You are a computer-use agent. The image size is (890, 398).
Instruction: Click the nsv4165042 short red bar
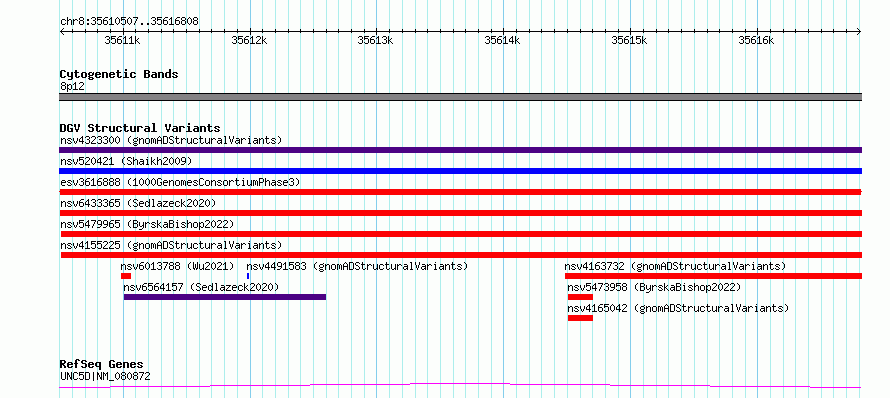pos(580,318)
